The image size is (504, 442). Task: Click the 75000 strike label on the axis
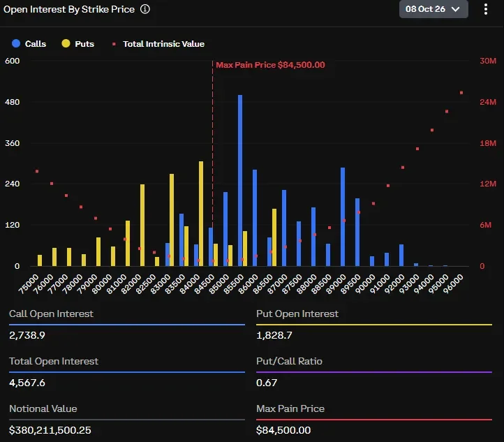click(29, 283)
